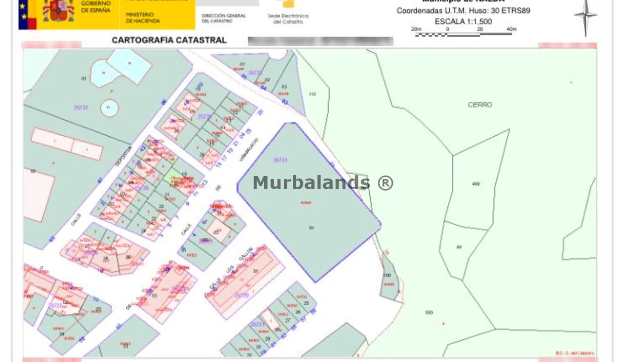Click the ESCALA 1:1,500 text
Screen dimensions: 644x362
463,22
